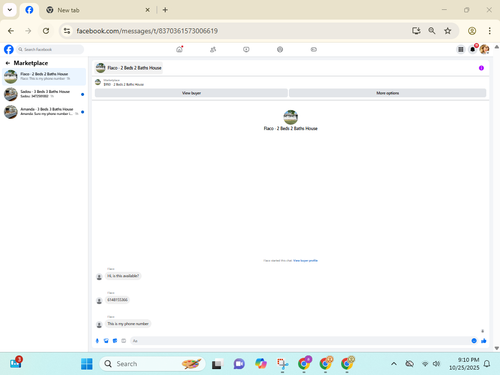This screenshot has width=500, height=375.
Task: Open View buyer profile link
Action: tap(305, 261)
